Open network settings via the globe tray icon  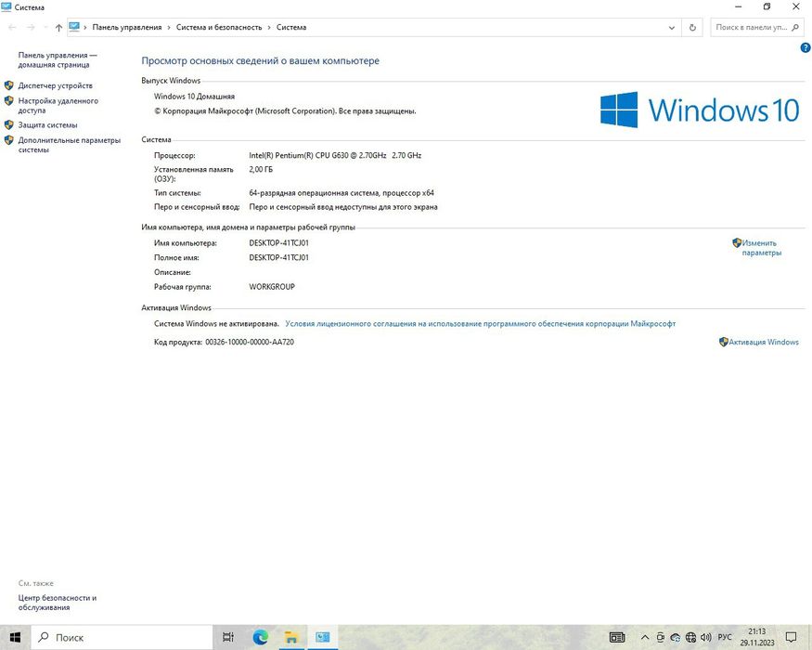pyautogui.click(x=690, y=637)
